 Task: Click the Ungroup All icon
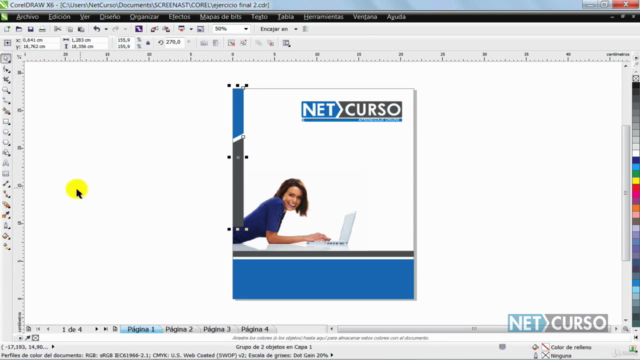pos(244,43)
